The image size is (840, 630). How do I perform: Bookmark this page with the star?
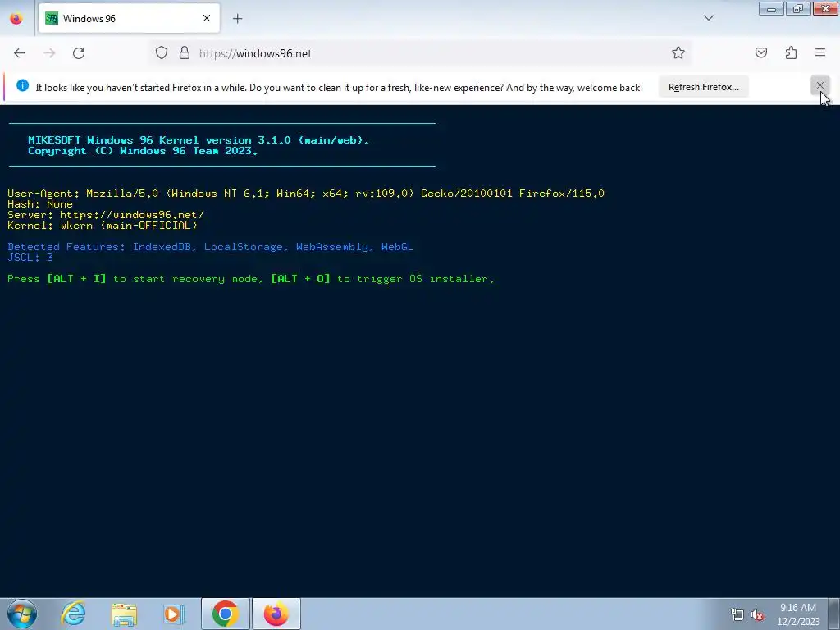678,52
